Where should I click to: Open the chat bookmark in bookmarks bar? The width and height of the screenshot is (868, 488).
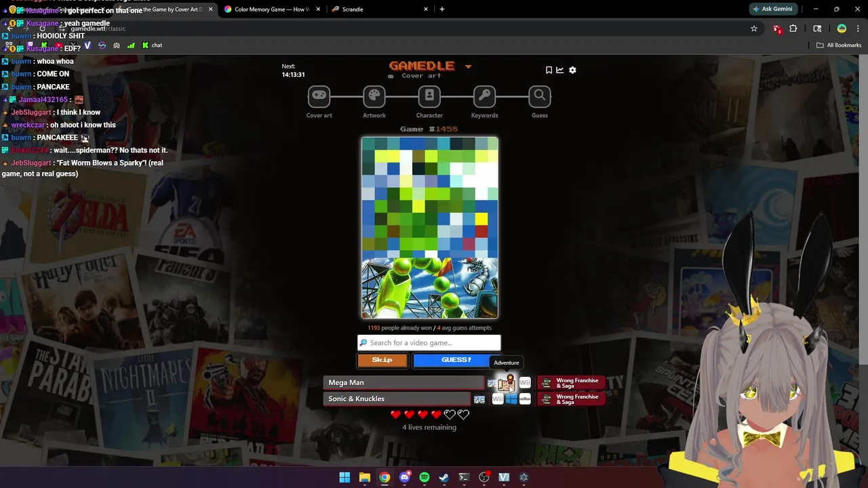pyautogui.click(x=152, y=45)
